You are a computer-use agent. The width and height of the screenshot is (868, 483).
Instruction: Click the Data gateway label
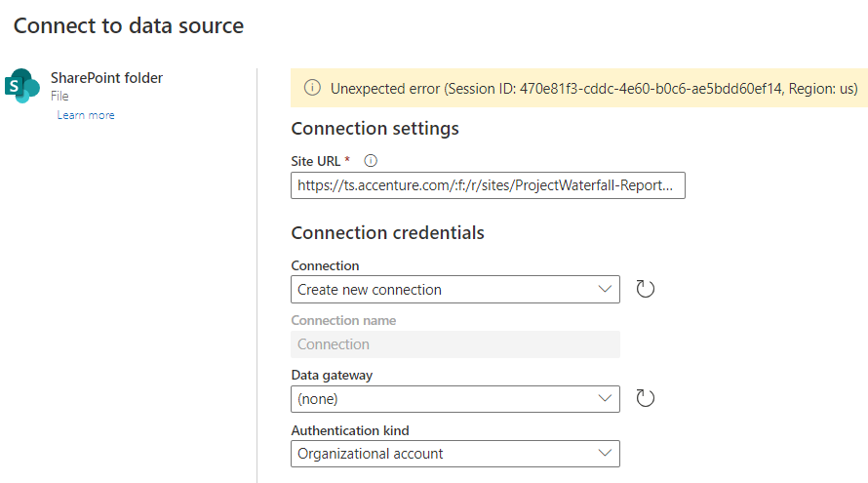click(333, 375)
